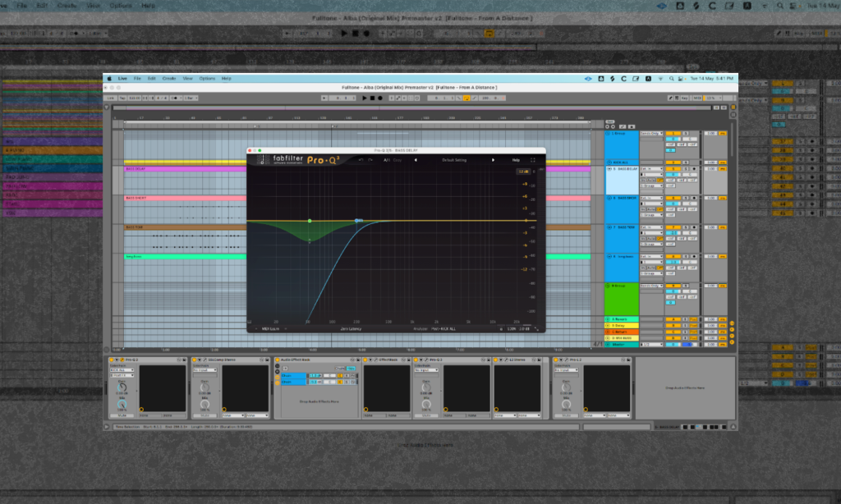Go to the previous preset in Pro-Q 3

[416, 160]
